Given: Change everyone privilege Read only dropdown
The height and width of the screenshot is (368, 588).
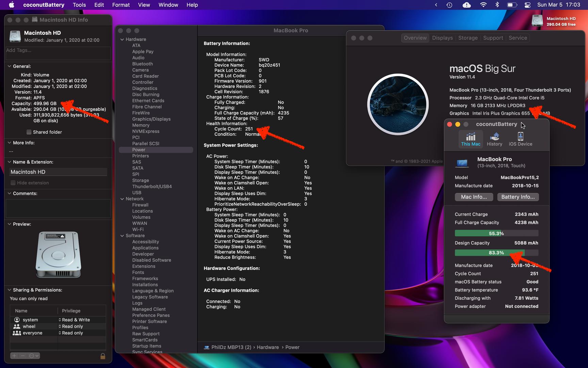Looking at the screenshot, I should coord(71,333).
